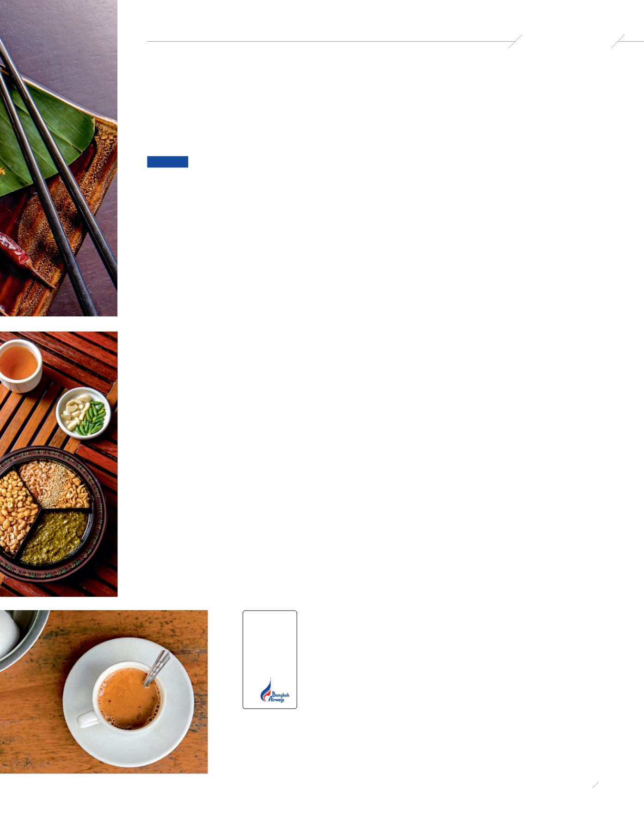Click the sesame and cashew section of tray
This screenshot has height=816, width=644.
click(x=55, y=484)
